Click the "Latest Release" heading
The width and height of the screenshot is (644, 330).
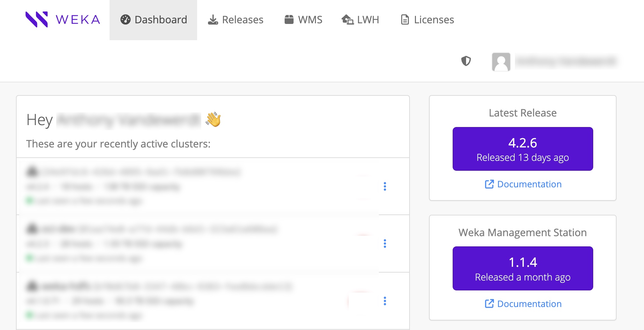click(x=523, y=113)
